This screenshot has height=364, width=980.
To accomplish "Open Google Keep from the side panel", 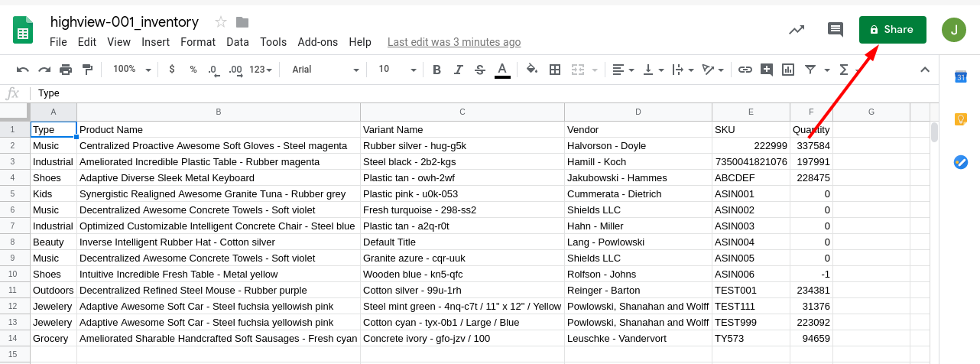I will (961, 119).
